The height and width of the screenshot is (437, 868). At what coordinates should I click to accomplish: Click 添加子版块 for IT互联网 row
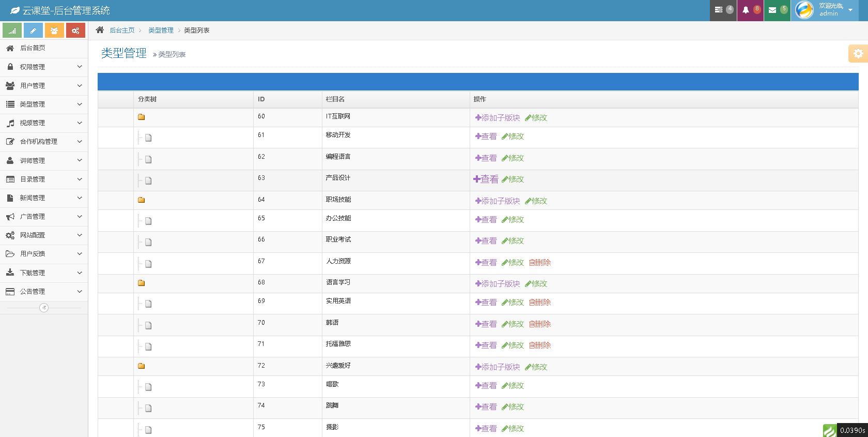[x=498, y=118]
